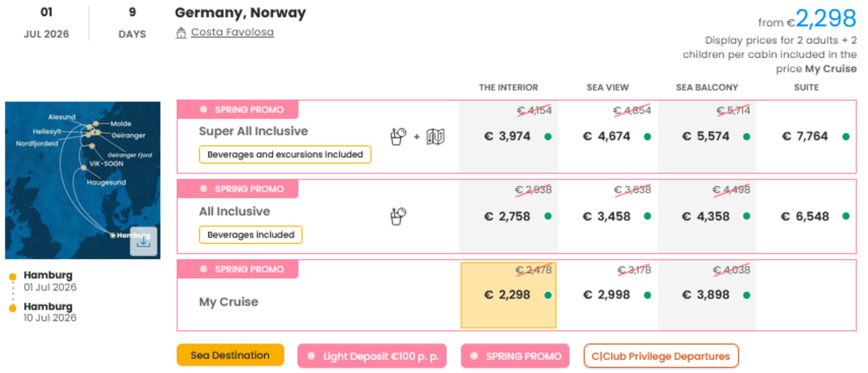Select My Cruise interior price € 2,298
The image size is (868, 373).
(x=507, y=295)
